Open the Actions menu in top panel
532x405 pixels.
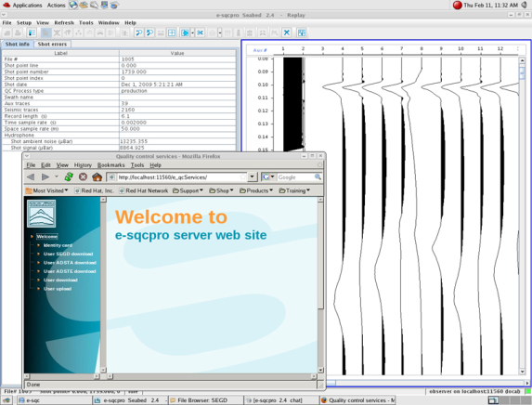pyautogui.click(x=56, y=5)
